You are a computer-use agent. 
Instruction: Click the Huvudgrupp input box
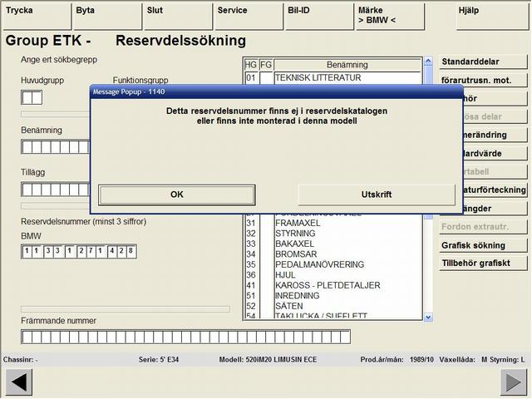click(x=32, y=98)
